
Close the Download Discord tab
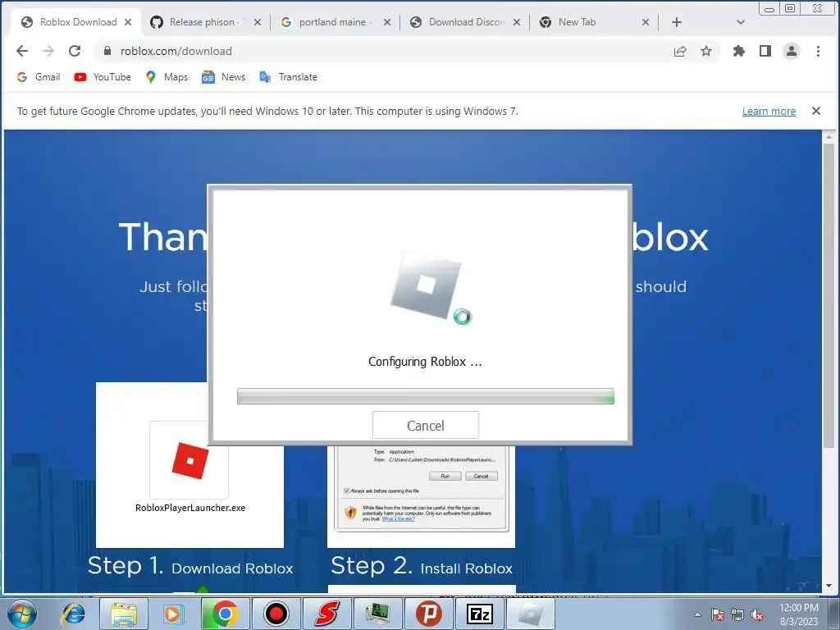click(517, 22)
